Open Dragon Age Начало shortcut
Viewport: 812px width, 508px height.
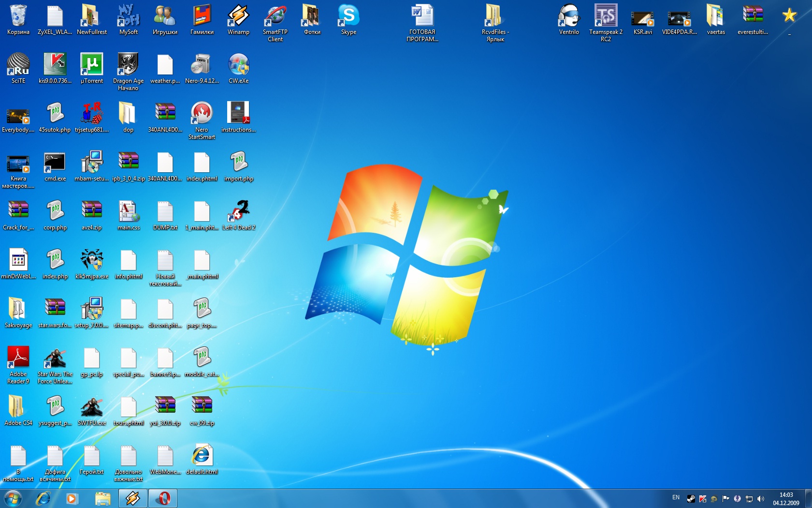[128, 72]
